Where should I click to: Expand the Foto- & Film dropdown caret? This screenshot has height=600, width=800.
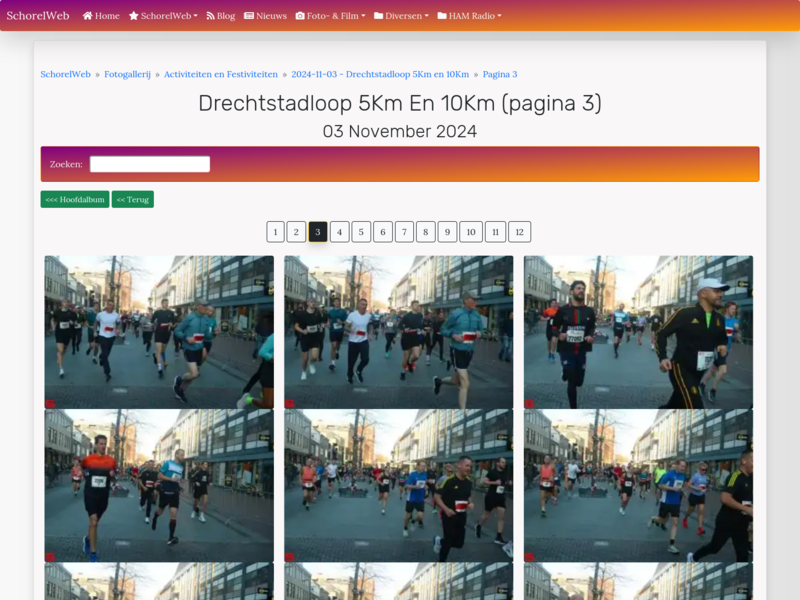click(x=363, y=16)
